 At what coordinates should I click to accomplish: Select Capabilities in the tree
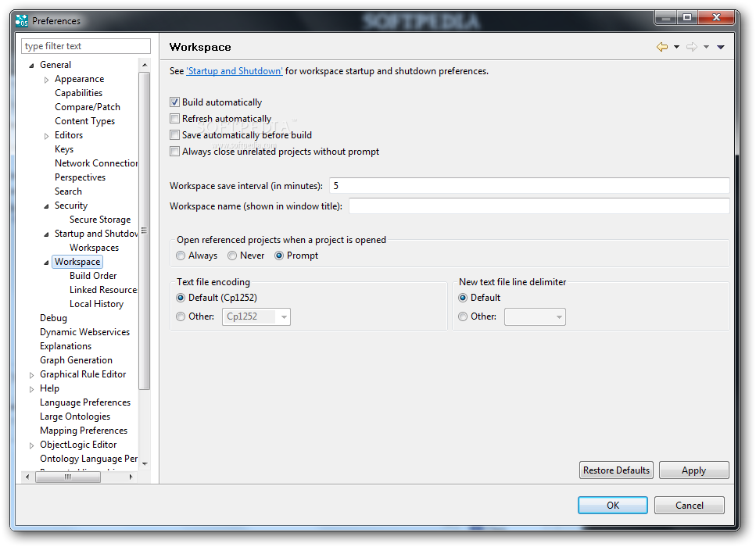[79, 93]
